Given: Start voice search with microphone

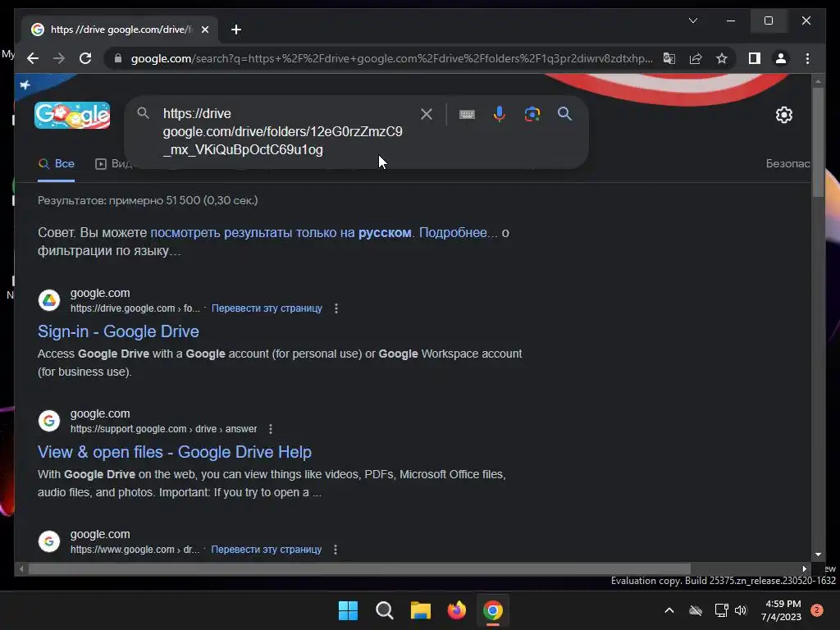Looking at the screenshot, I should 500,113.
